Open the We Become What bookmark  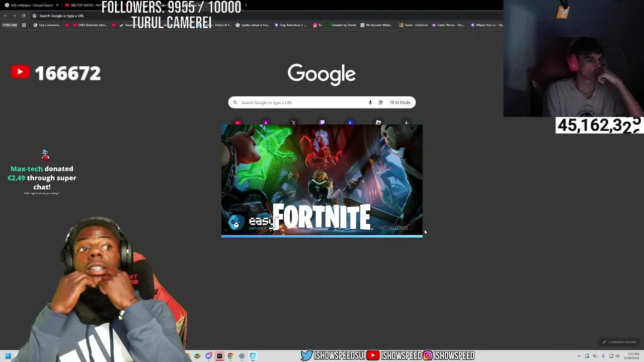[x=376, y=25]
